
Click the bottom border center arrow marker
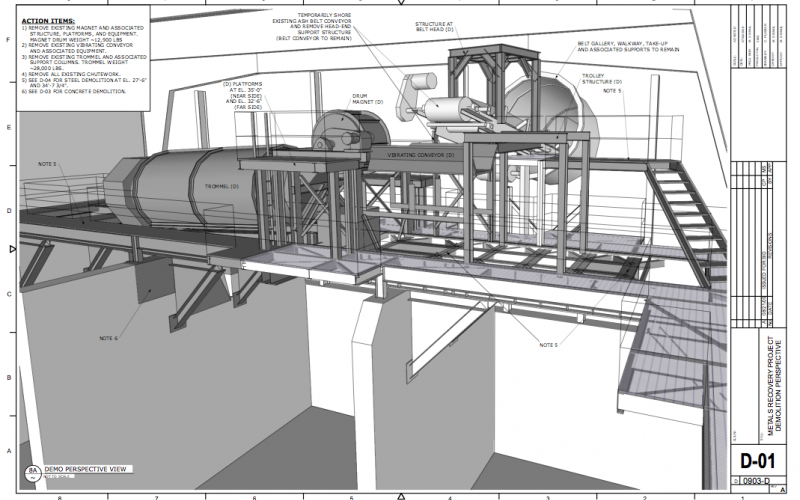(x=401, y=494)
